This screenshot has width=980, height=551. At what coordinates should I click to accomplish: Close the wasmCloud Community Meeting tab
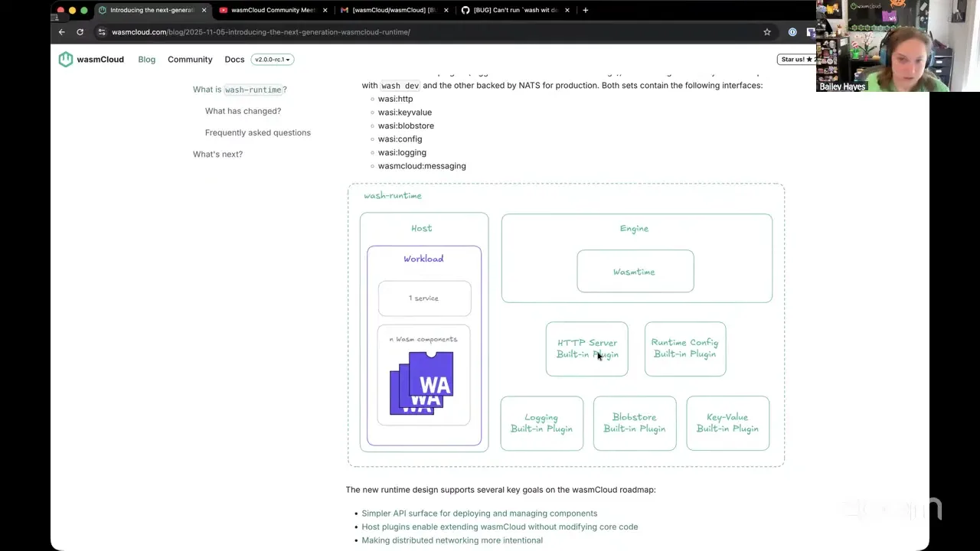pos(325,10)
